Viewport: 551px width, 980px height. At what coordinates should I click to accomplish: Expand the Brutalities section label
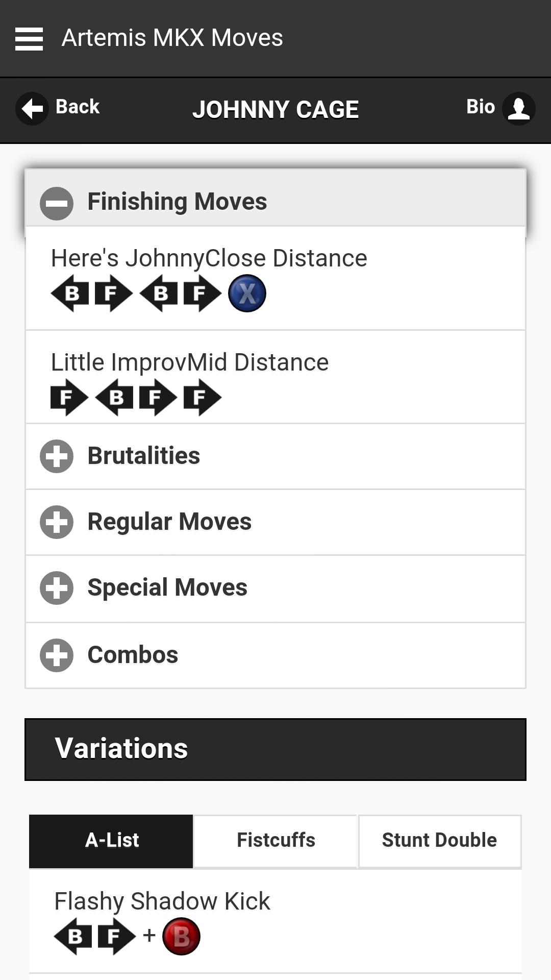point(144,456)
